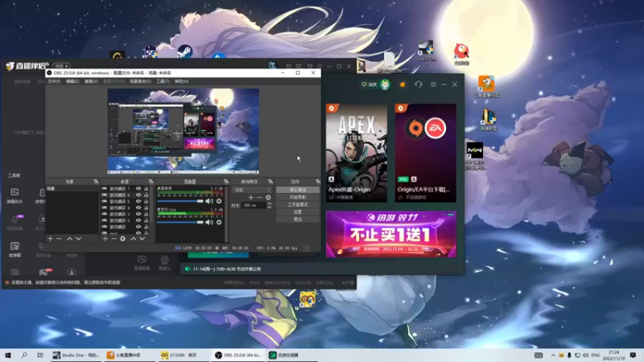Enable Studio Mode (工作室模式) button
The image size is (644, 362).
click(298, 204)
